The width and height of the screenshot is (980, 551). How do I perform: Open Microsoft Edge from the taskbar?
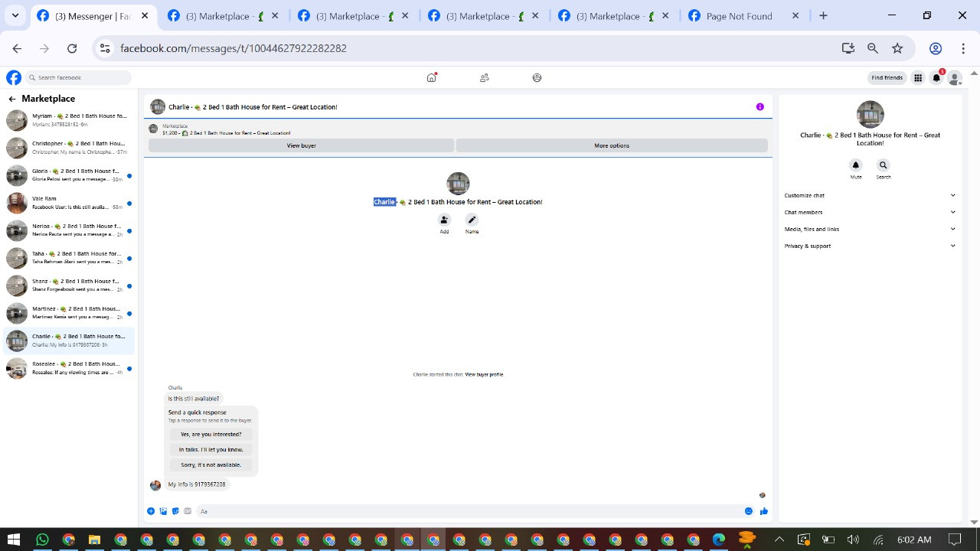[x=719, y=540]
